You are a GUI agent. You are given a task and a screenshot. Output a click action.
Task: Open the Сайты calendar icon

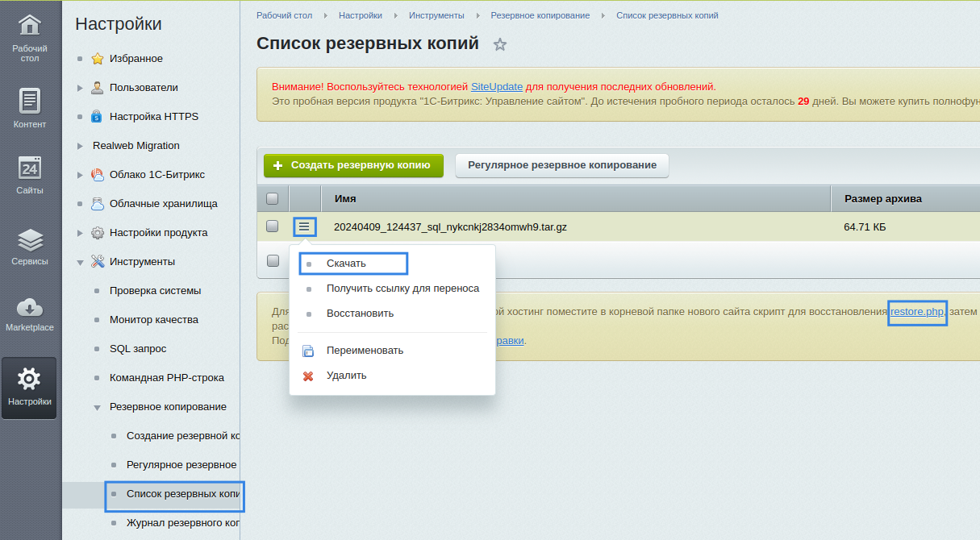tap(30, 168)
